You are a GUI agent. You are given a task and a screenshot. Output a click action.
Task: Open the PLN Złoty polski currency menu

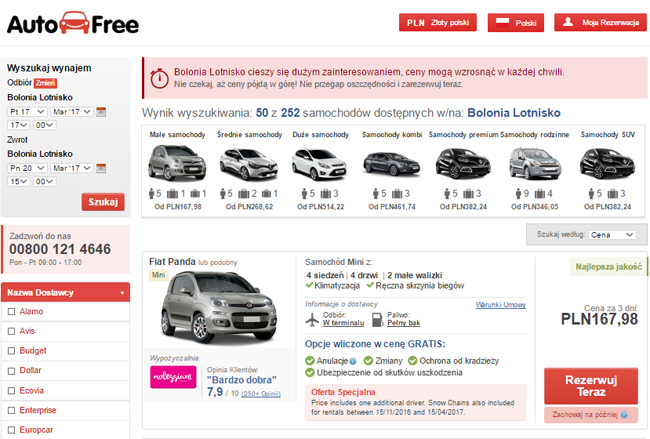click(x=438, y=22)
